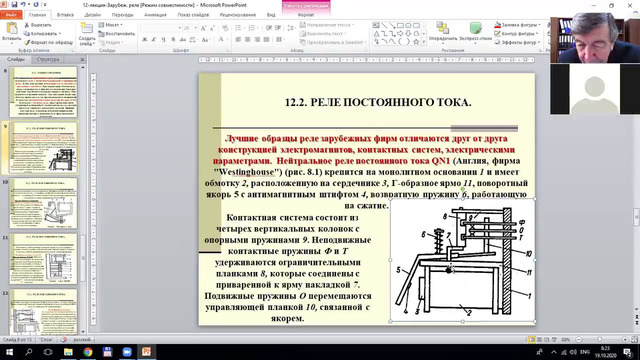This screenshot has width=640, height=360.
Task: Select slide 12 thumbnail
Action: coord(43,312)
